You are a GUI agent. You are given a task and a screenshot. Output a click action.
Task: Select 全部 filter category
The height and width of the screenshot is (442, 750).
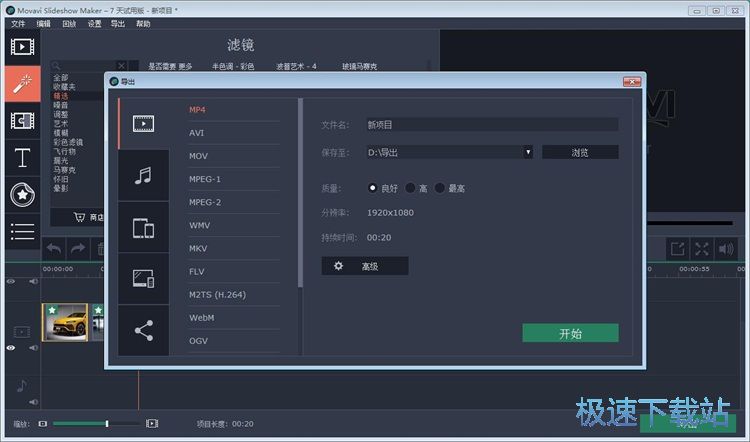point(61,77)
